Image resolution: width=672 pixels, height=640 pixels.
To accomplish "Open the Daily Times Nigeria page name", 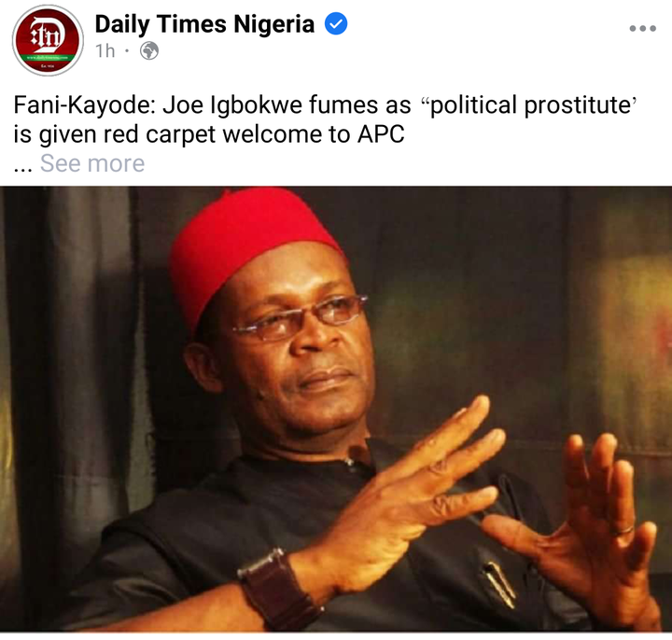I will pyautogui.click(x=204, y=24).
